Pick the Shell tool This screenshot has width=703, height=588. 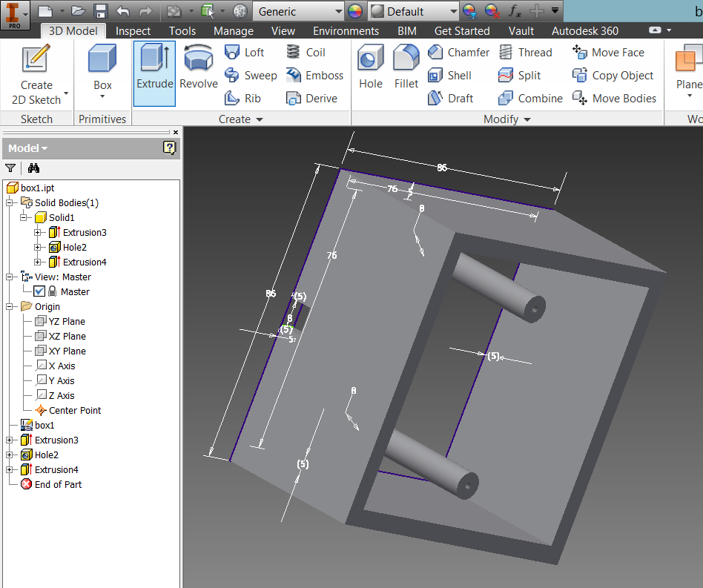tap(449, 76)
